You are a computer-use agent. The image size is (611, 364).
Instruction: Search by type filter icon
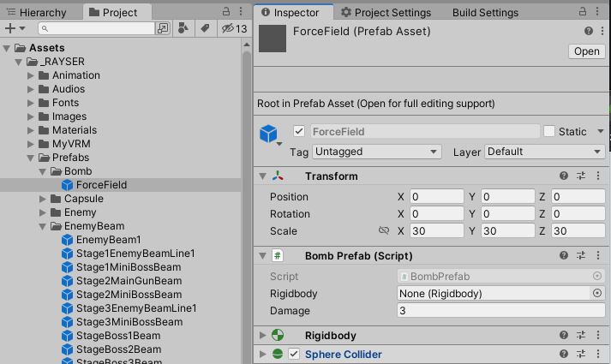pyautogui.click(x=183, y=28)
